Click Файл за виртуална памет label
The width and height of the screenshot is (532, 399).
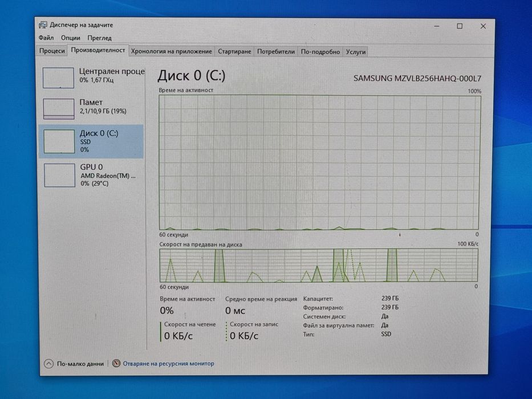click(338, 325)
